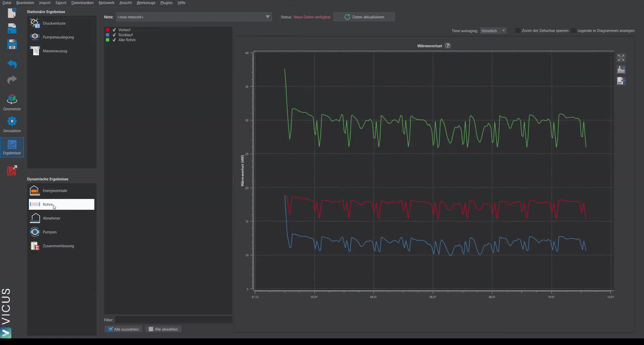Screen dimensions: 644x345
Task: Click the VICUS logo icon
Action: click(6, 333)
